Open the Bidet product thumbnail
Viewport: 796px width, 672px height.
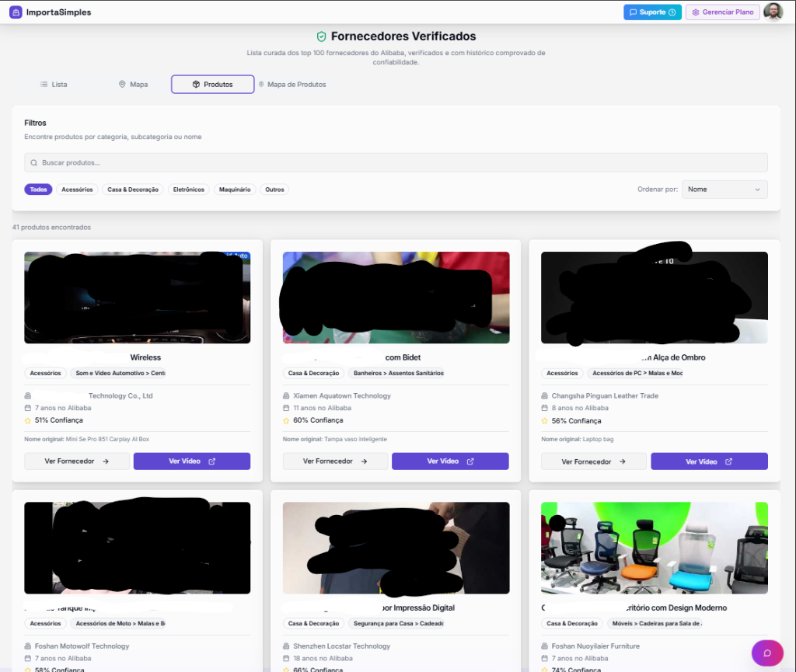click(x=396, y=298)
